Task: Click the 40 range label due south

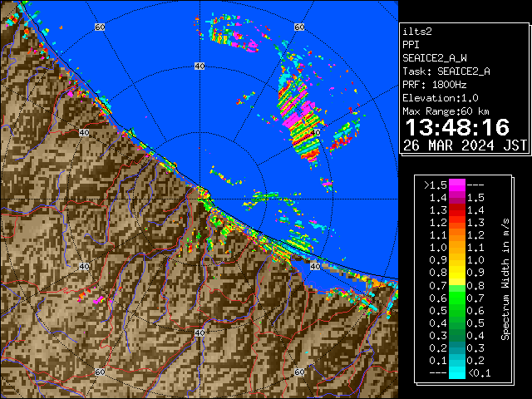Action: click(199, 332)
